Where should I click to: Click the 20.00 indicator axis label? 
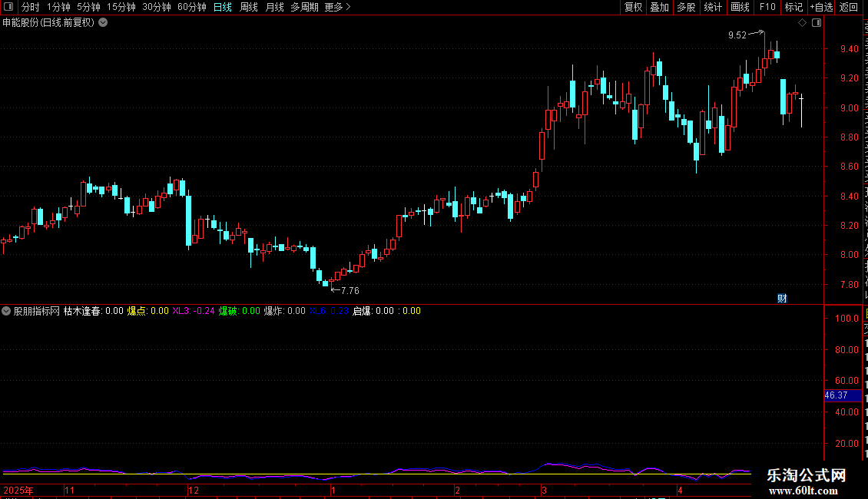coord(847,444)
